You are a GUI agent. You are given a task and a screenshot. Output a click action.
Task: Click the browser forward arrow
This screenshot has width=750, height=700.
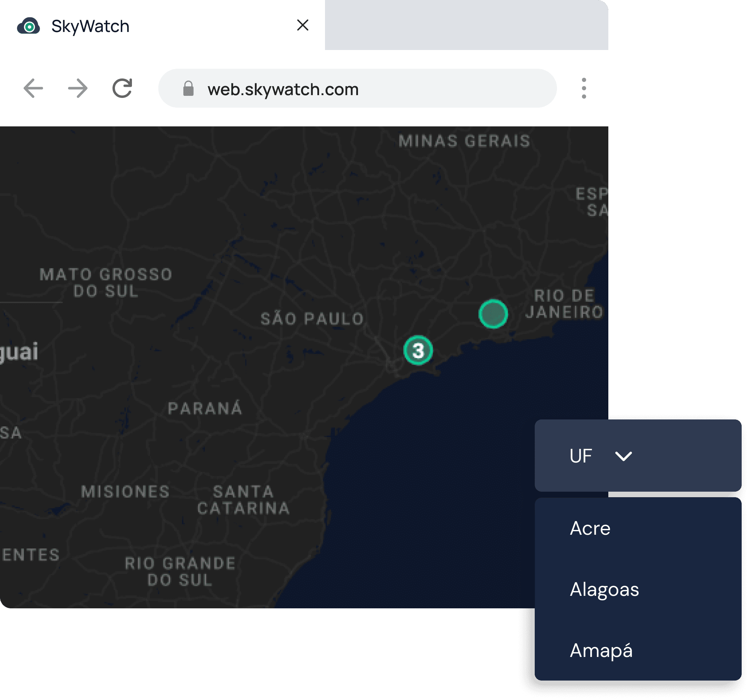[x=78, y=88]
